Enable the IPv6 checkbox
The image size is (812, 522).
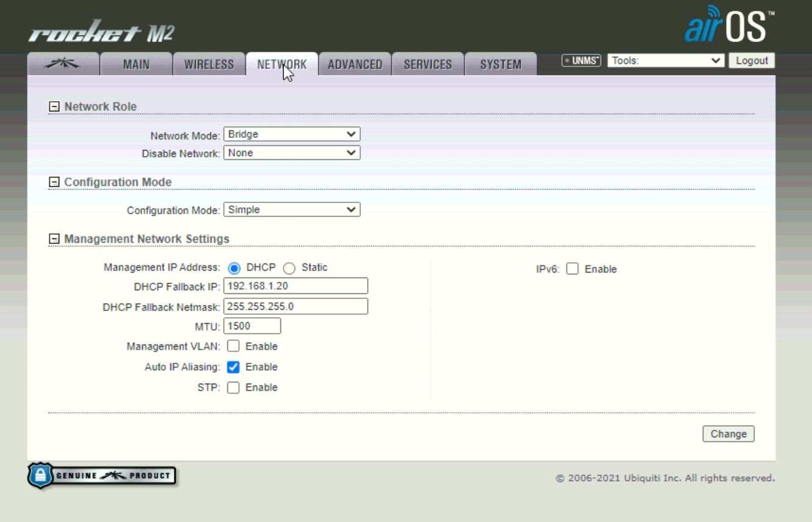[572, 269]
